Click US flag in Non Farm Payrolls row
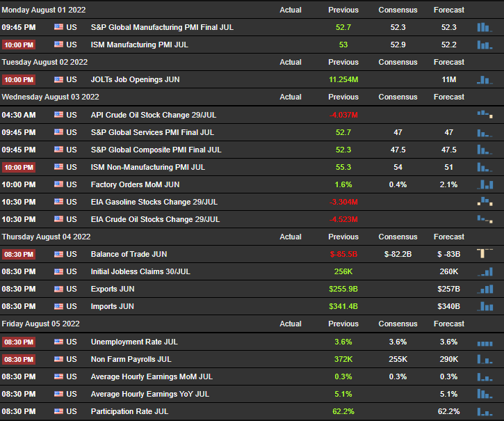Screen dimensions: 504x421 58,359
